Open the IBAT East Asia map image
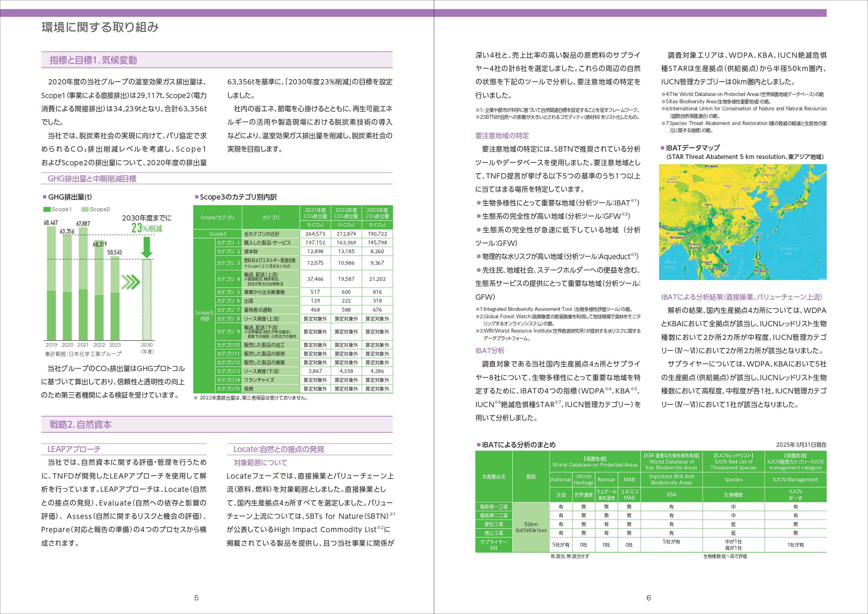The height and width of the screenshot is (614, 868). 742,222
